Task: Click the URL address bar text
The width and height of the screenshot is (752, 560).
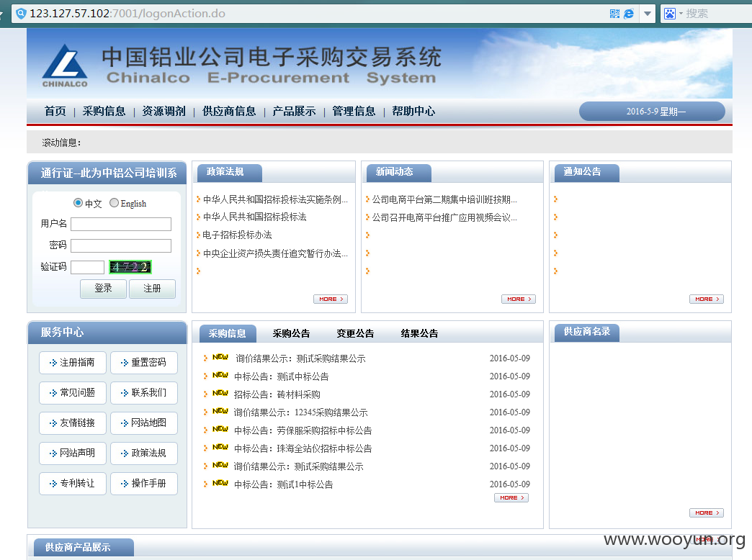Action: click(127, 14)
